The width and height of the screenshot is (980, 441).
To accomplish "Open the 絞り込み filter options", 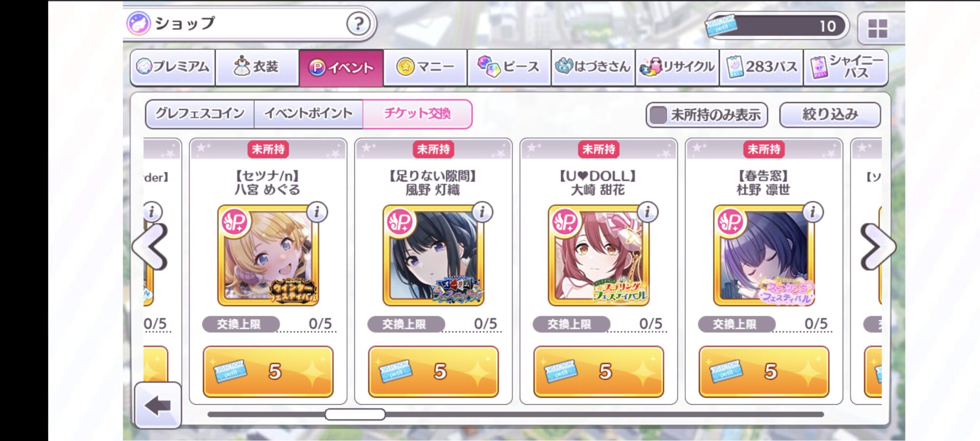I will pyautogui.click(x=830, y=115).
